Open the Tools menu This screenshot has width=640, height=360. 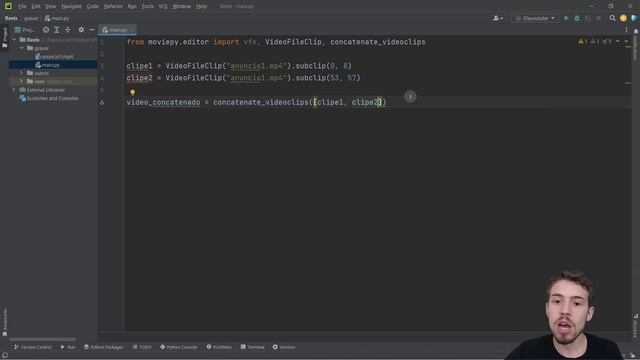148,7
